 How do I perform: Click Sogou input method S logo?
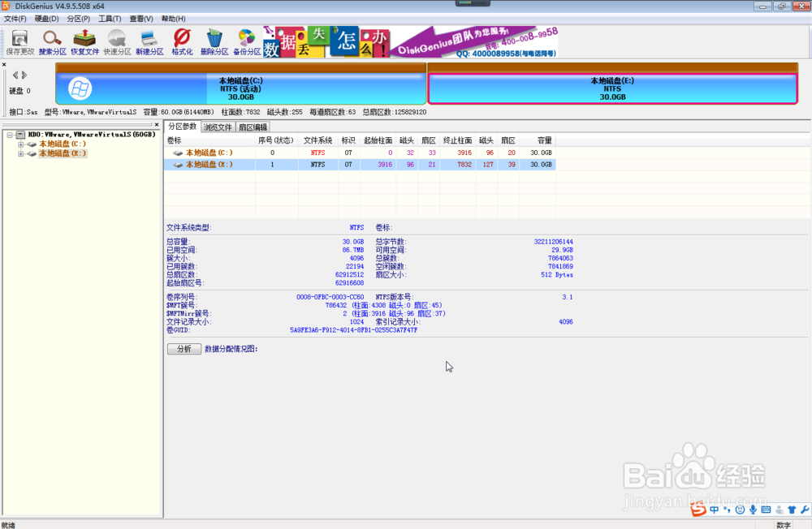(698, 510)
